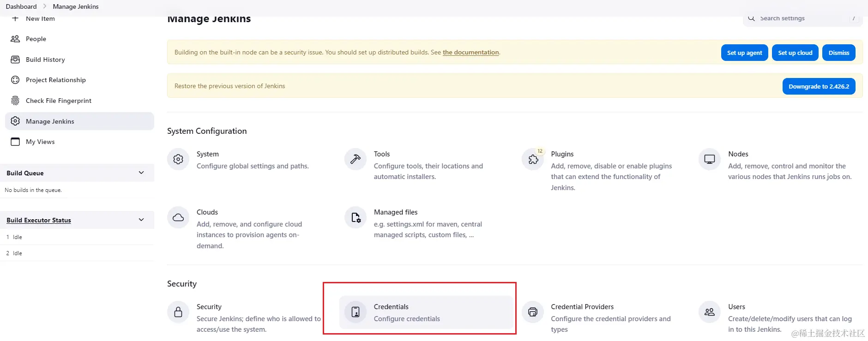Collapse the Build Executor Status panel
Viewport: 868px width, 341px height.
tap(141, 220)
